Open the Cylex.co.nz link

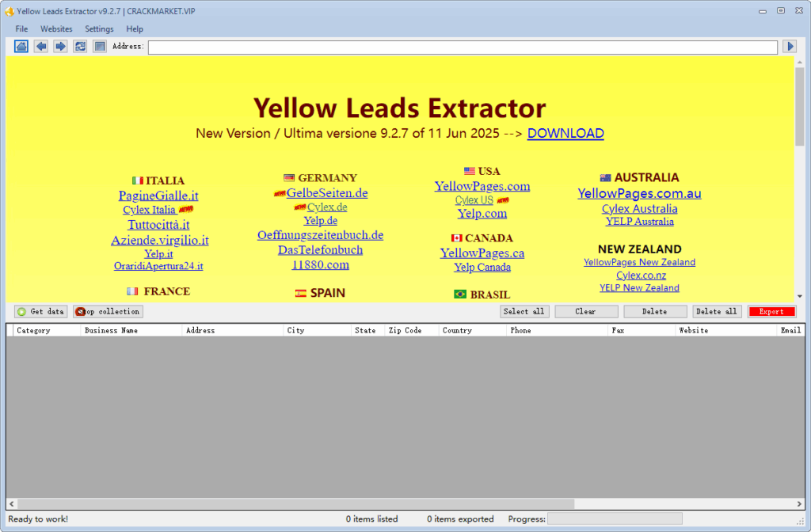coord(641,275)
